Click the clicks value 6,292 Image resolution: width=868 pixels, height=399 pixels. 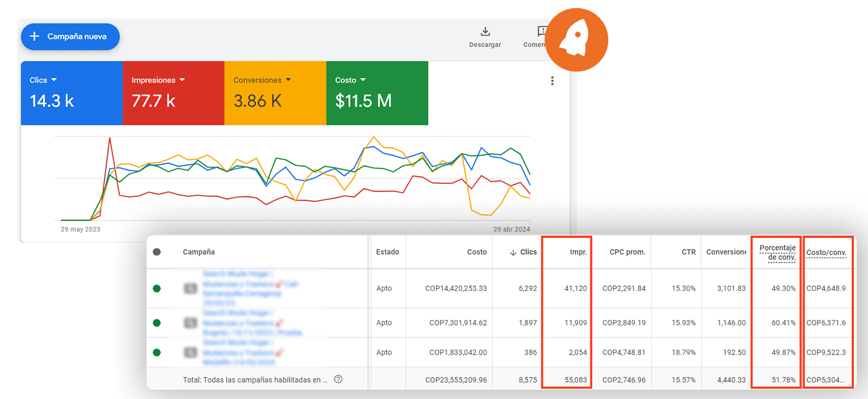[527, 288]
